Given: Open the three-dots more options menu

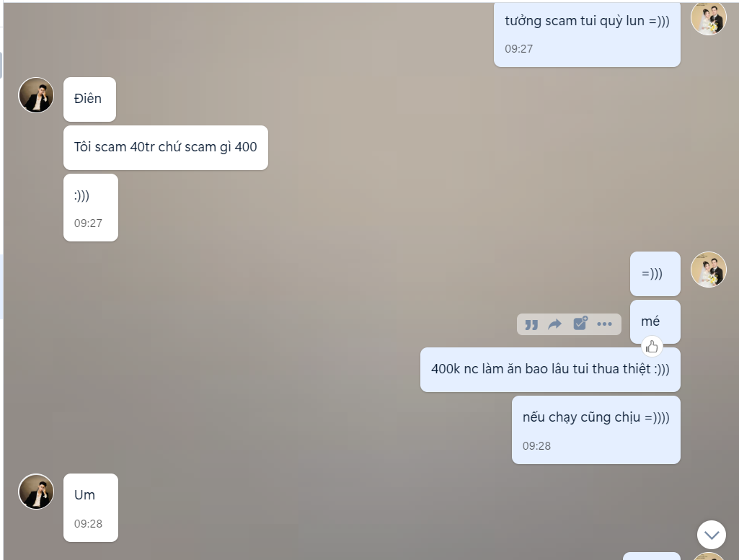Looking at the screenshot, I should click(x=604, y=324).
